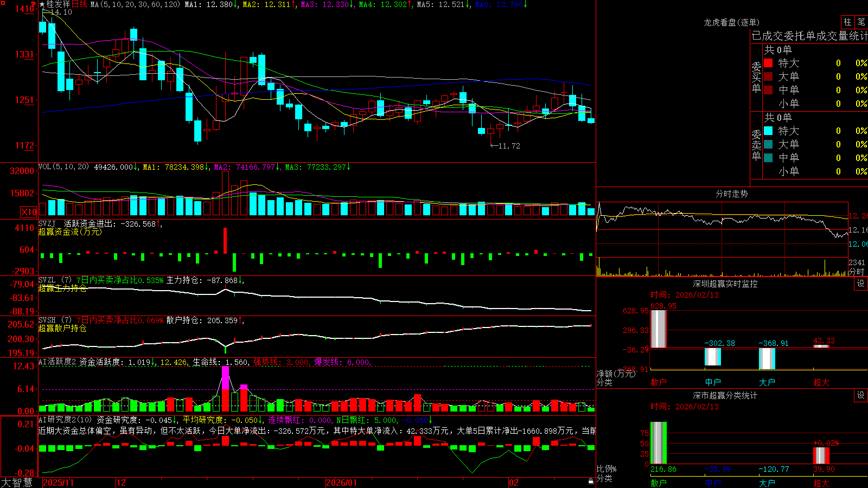Click the 分时走势 panel title
This screenshot has width=868, height=488.
731,194
